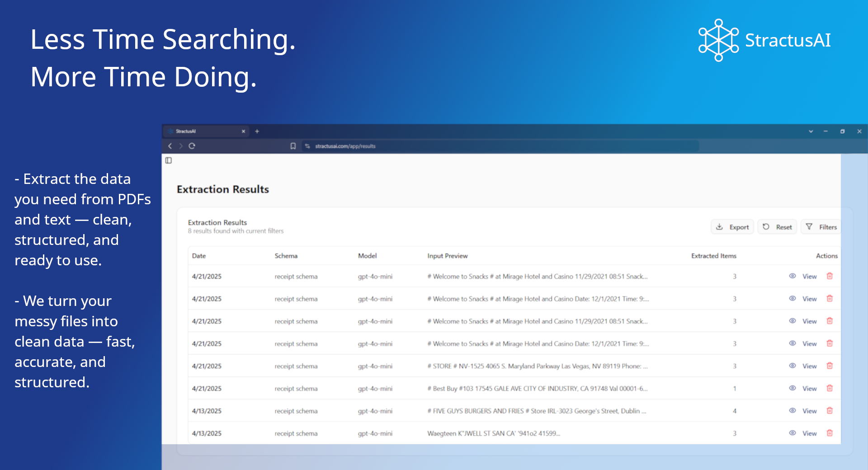The height and width of the screenshot is (470, 868).
Task: Click the Input Preview column header
Action: tap(448, 256)
